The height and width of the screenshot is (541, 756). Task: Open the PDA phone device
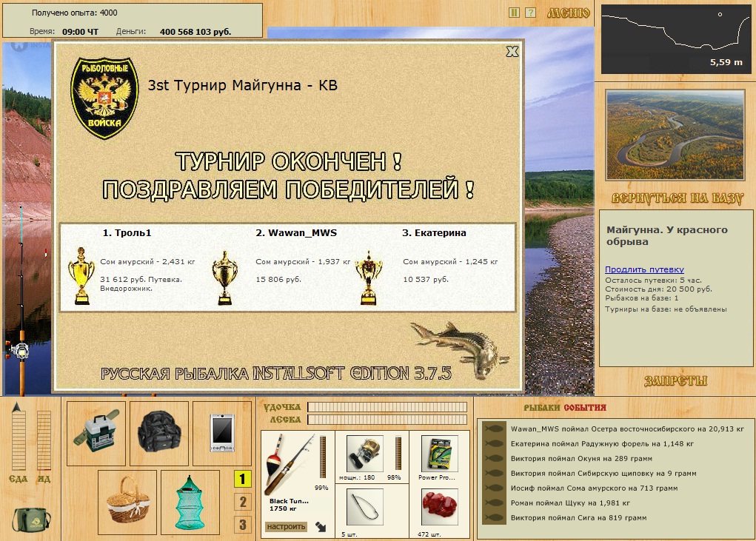[222, 433]
